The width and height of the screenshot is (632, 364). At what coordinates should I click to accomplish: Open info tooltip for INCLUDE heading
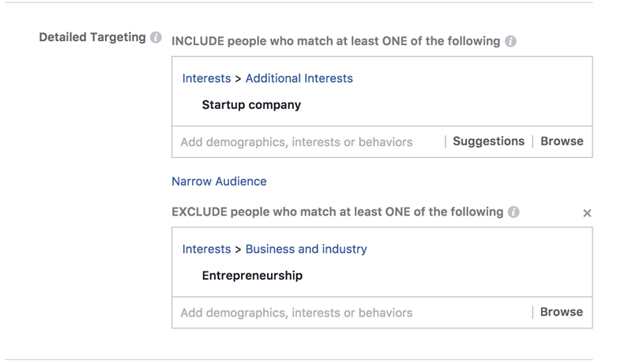[x=510, y=41]
